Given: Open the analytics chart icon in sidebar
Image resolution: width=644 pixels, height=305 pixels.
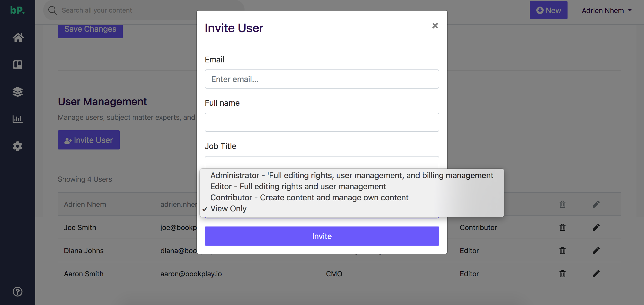Looking at the screenshot, I should click(18, 119).
